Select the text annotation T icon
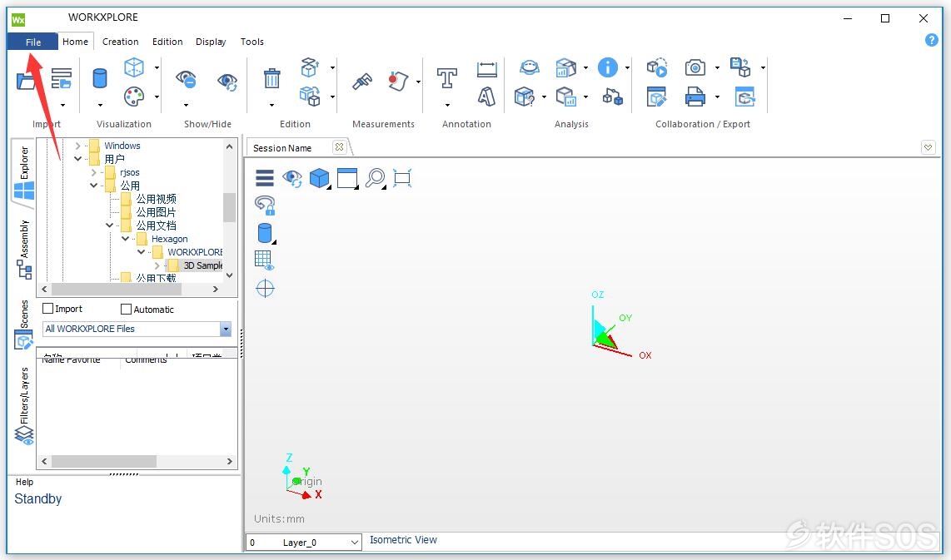The image size is (951, 560). click(x=447, y=78)
